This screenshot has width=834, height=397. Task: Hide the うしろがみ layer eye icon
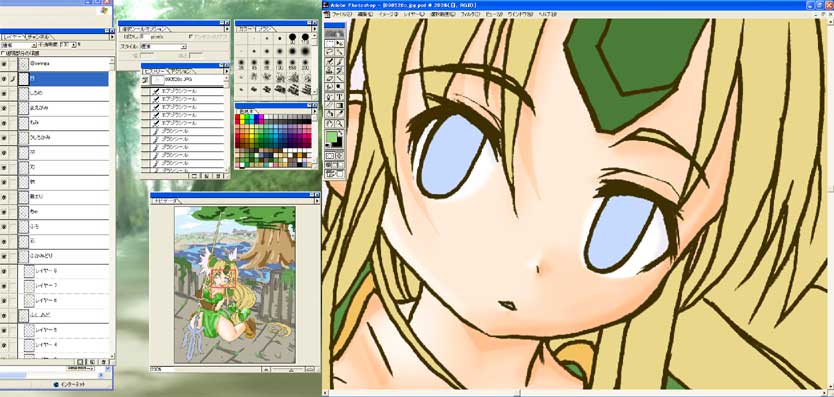point(4,137)
